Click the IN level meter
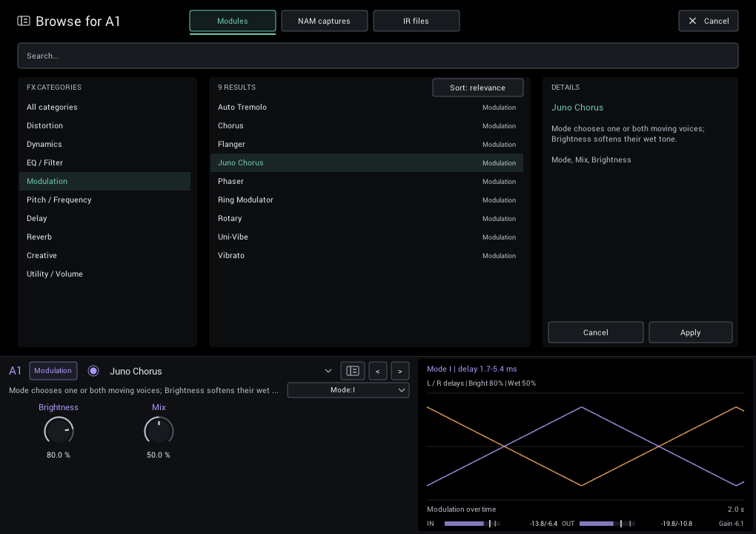The height and width of the screenshot is (534, 756). pyautogui.click(x=473, y=524)
